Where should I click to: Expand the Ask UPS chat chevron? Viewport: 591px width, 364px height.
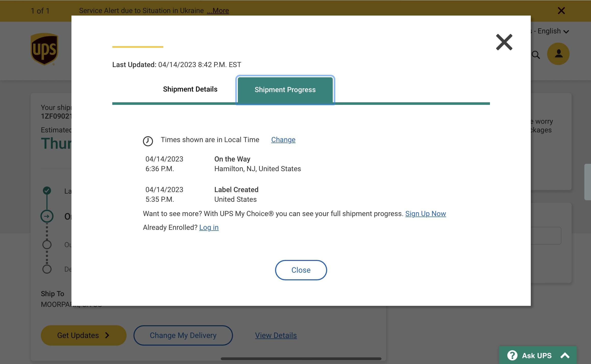coord(565,355)
